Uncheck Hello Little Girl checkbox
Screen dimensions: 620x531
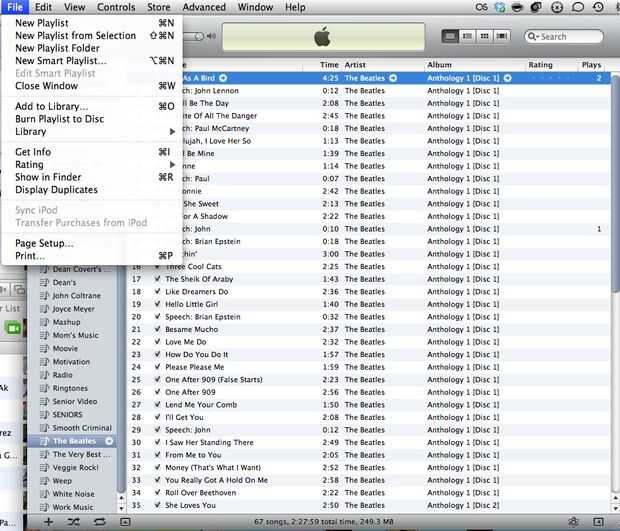click(x=157, y=304)
